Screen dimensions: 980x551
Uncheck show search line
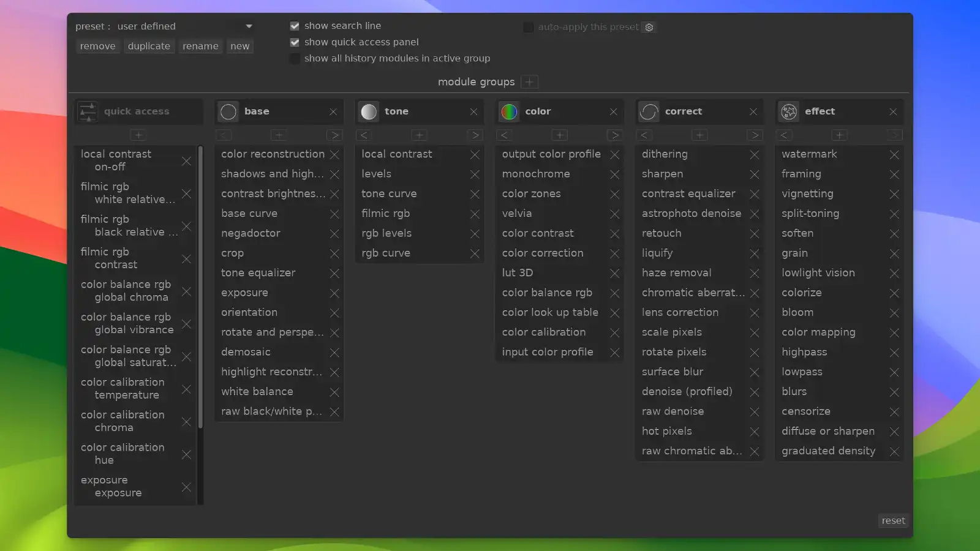point(295,26)
